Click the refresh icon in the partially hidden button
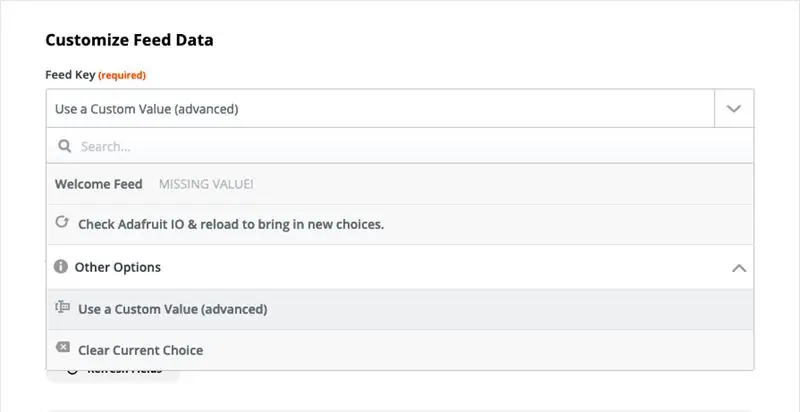 pos(72,372)
